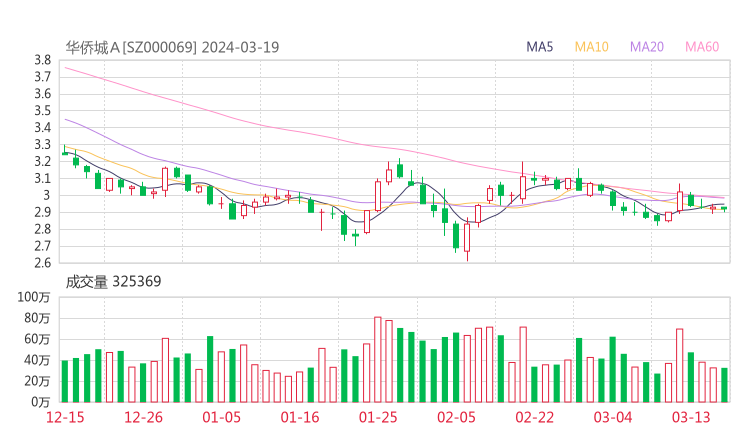This screenshot has width=740, height=440.
Task: Click the 3.8 price axis label
Action: pos(42,60)
